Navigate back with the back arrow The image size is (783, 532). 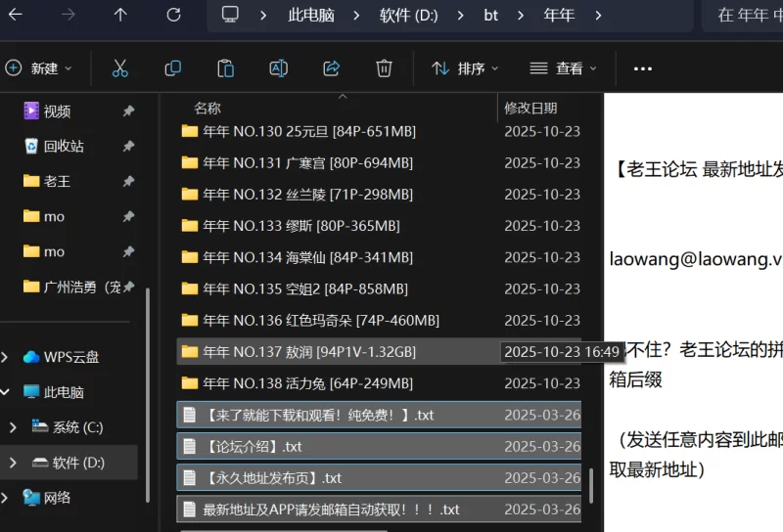click(16, 15)
